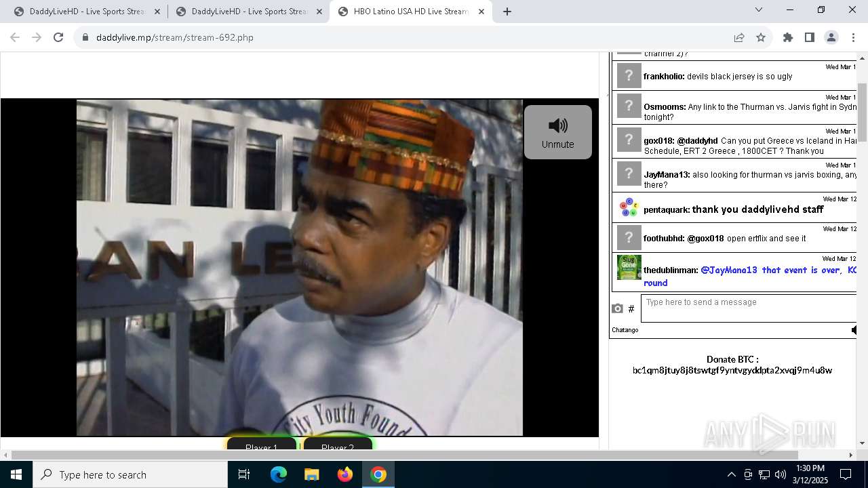Open thedublinman's avatar
This screenshot has height=488, width=868.
[x=629, y=267]
